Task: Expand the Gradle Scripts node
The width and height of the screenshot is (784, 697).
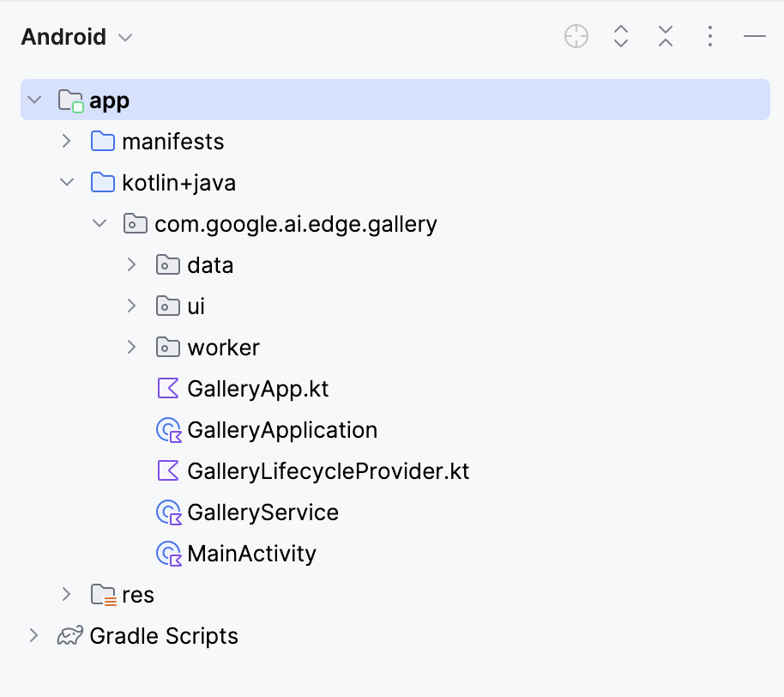Action: coord(33,635)
